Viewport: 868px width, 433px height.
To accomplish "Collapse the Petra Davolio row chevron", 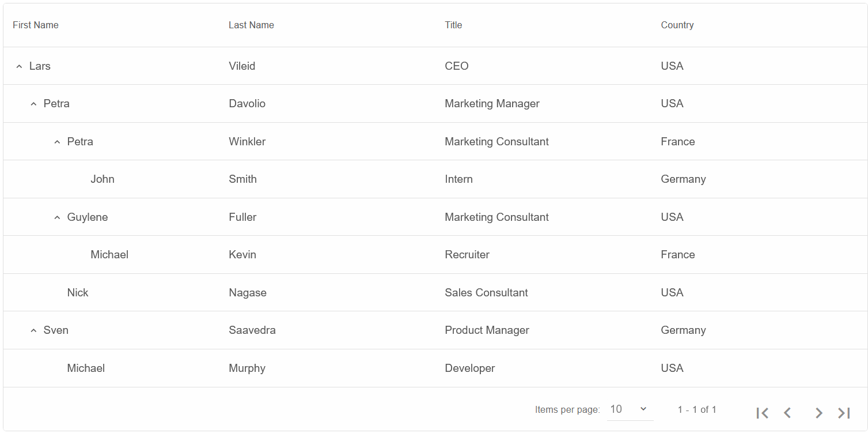I will click(33, 104).
